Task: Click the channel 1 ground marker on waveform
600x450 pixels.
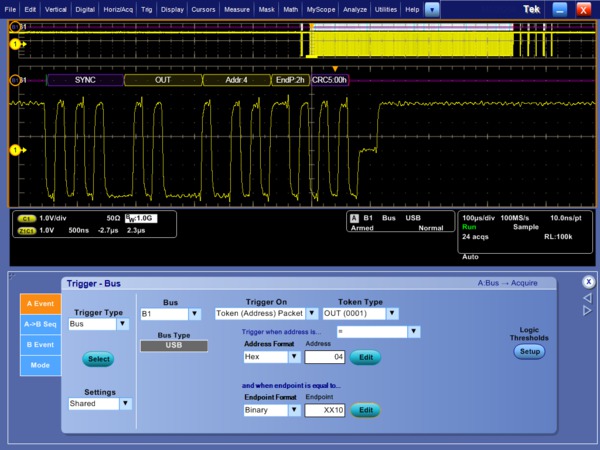Action: tap(15, 150)
